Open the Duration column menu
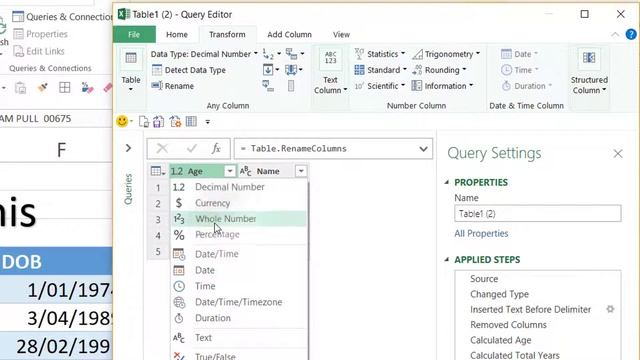 526,86
